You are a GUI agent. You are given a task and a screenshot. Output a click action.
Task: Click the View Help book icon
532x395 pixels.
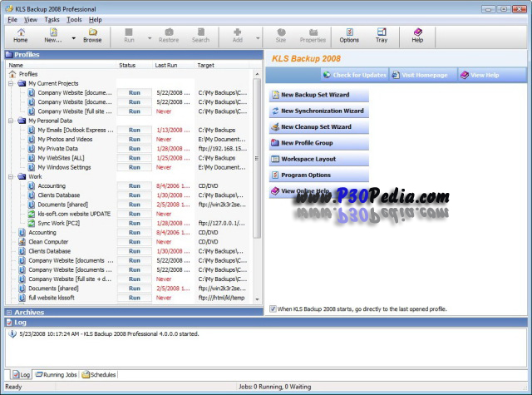[x=465, y=75]
